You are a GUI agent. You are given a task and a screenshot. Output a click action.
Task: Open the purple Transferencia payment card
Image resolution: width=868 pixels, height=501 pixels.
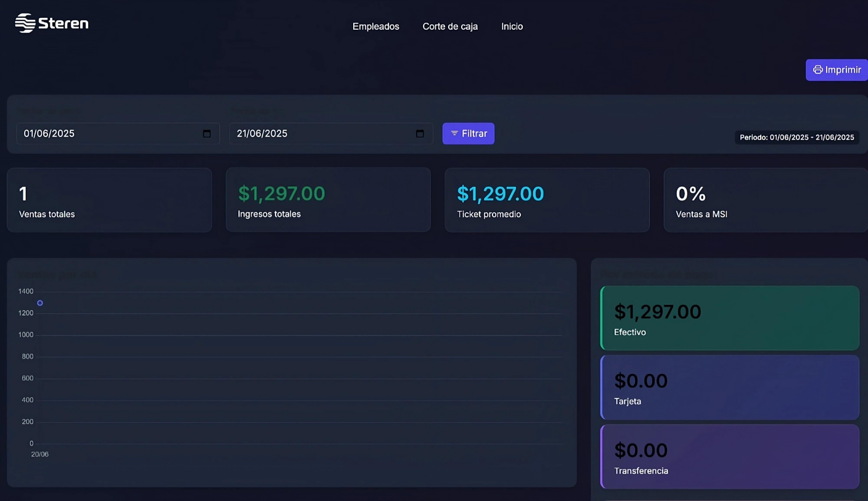730,457
